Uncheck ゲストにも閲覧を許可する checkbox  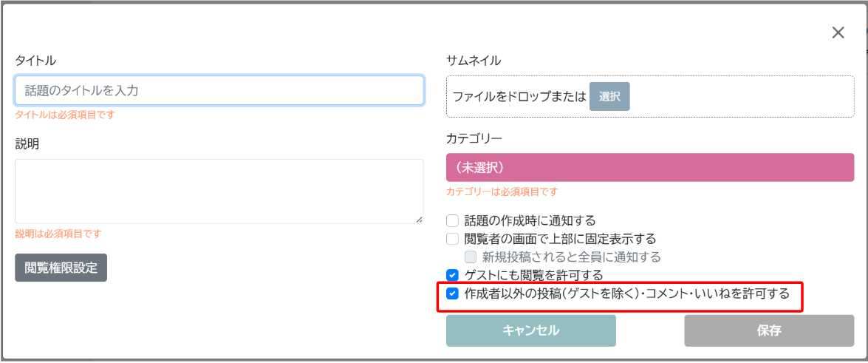tap(453, 274)
